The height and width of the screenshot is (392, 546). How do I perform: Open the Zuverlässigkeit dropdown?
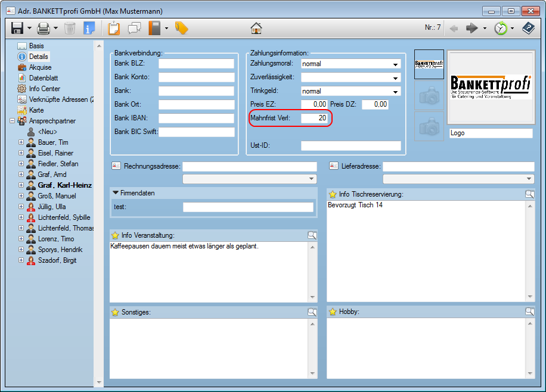point(396,78)
